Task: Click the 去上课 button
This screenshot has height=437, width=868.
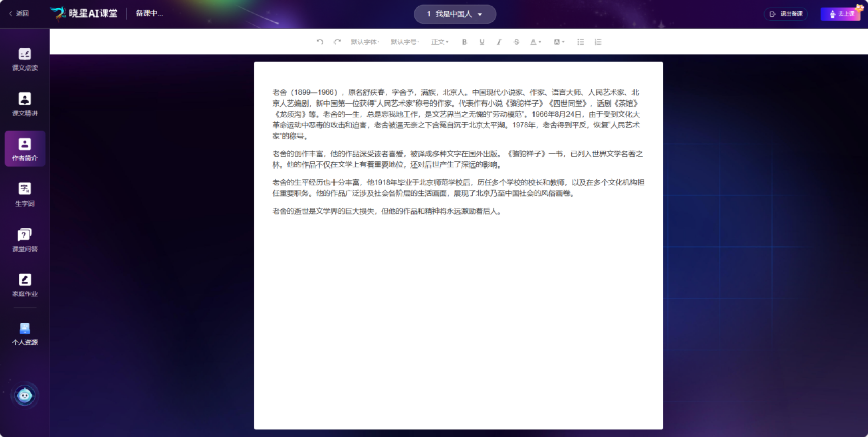Action: tap(841, 14)
